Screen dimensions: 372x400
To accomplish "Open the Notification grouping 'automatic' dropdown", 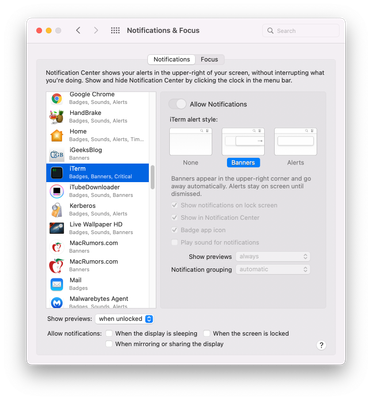I will pos(273,269).
